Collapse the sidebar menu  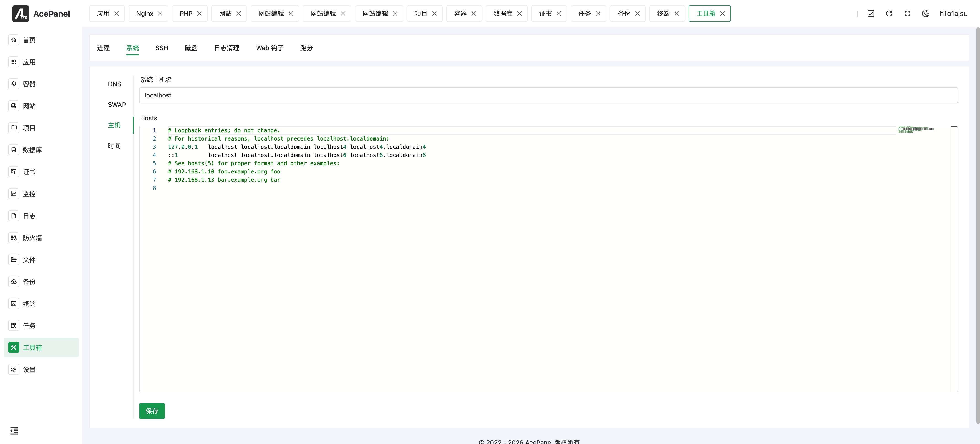tap(14, 431)
